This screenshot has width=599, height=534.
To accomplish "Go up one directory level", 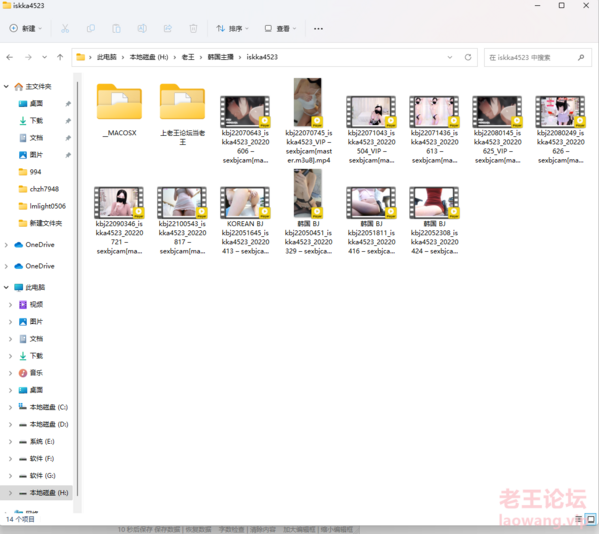I will 60,57.
